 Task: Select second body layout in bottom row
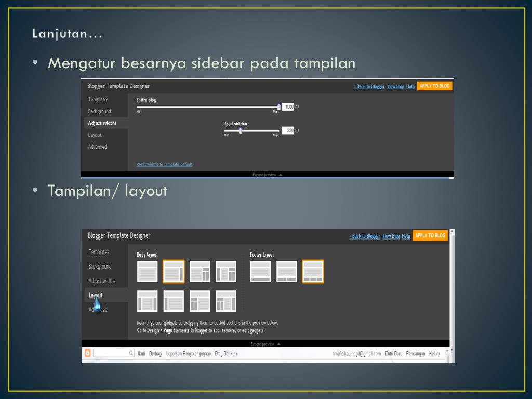click(x=174, y=301)
